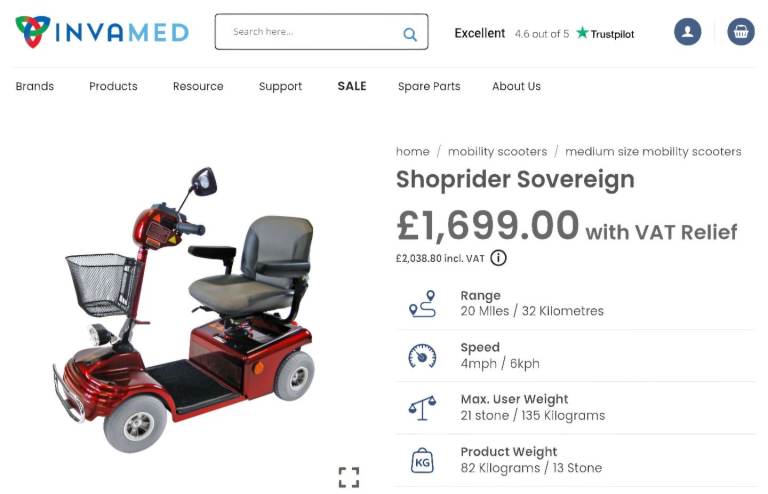The height and width of the screenshot is (494, 768).
Task: Click the Speed gauge icon
Action: (422, 356)
